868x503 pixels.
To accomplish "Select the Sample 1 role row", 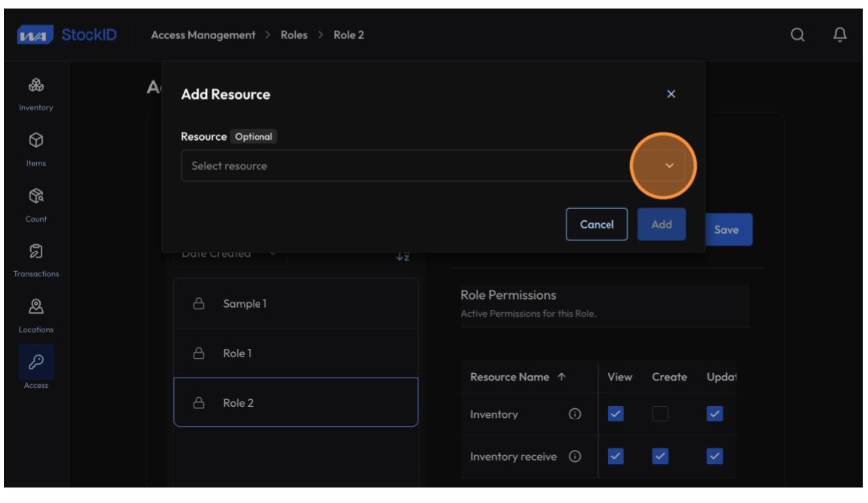I will pyautogui.click(x=295, y=304).
